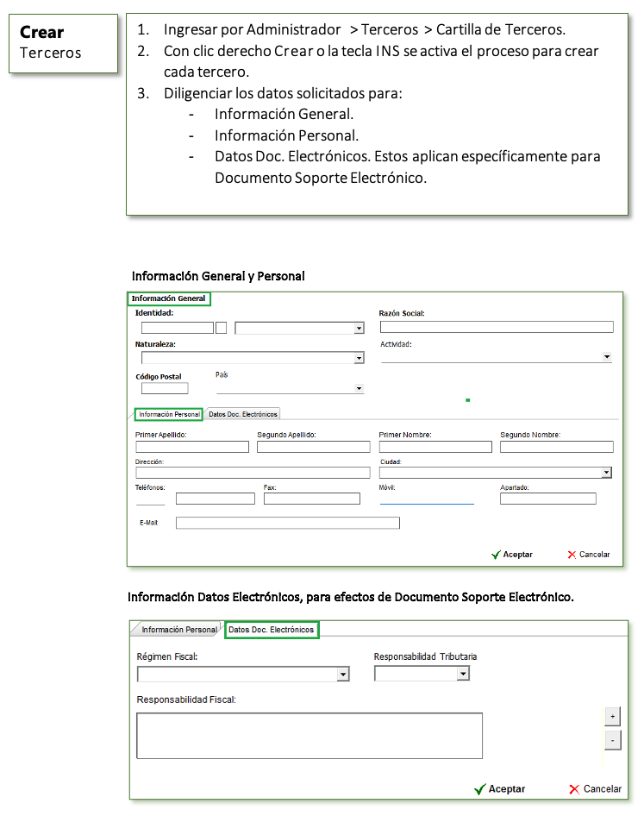Click the small verification digit box beside Identidad

tap(221, 328)
